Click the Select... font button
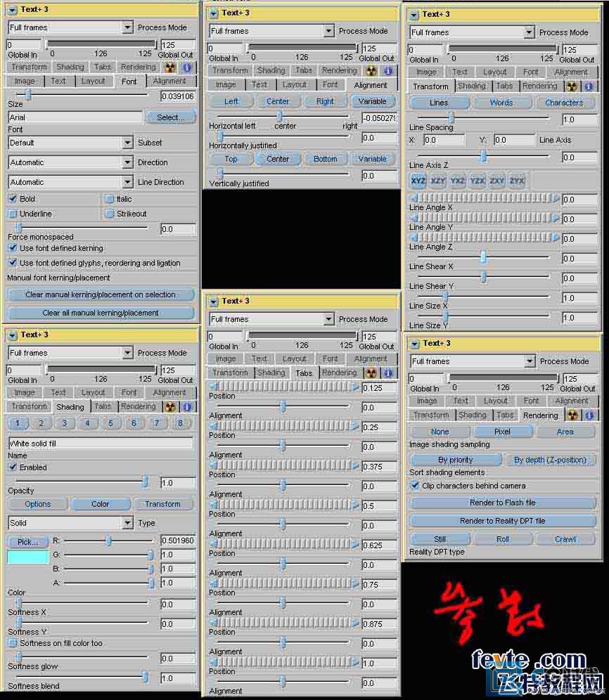609x700 pixels. (171, 117)
